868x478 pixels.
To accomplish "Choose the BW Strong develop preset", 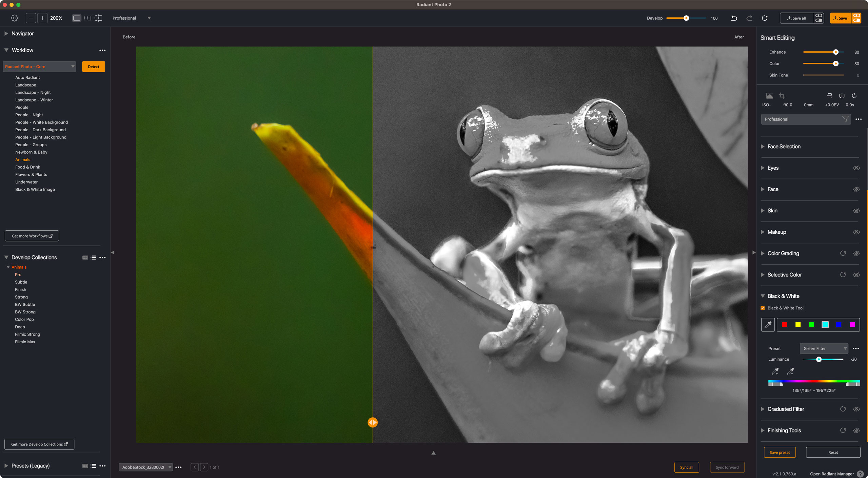I will click(25, 312).
